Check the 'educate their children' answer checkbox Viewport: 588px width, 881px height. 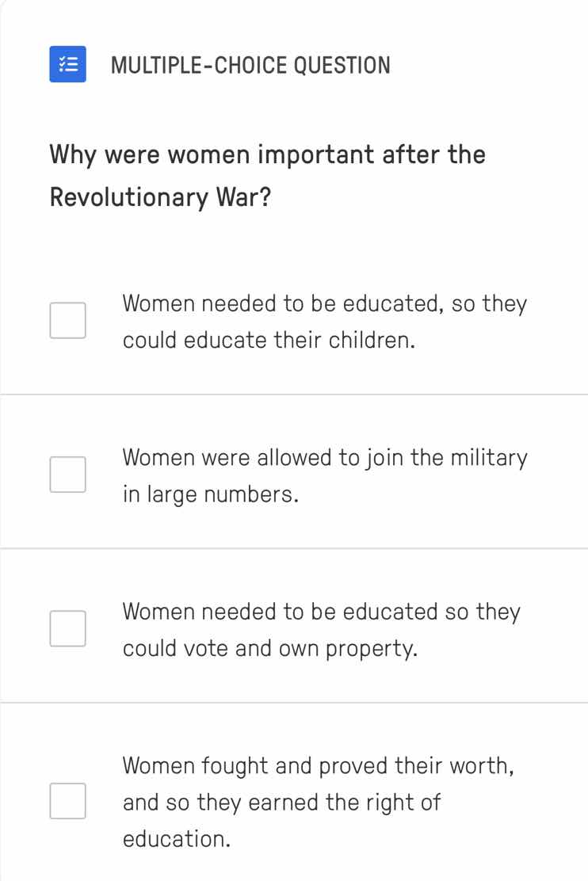pyautogui.click(x=69, y=319)
